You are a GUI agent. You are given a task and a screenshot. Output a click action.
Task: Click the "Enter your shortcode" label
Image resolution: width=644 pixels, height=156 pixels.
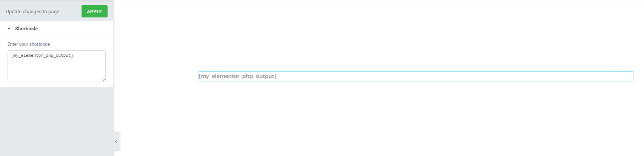pyautogui.click(x=29, y=44)
